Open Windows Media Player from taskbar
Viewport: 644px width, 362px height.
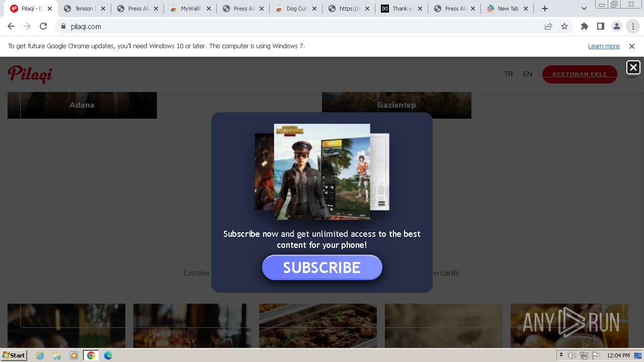(x=74, y=355)
